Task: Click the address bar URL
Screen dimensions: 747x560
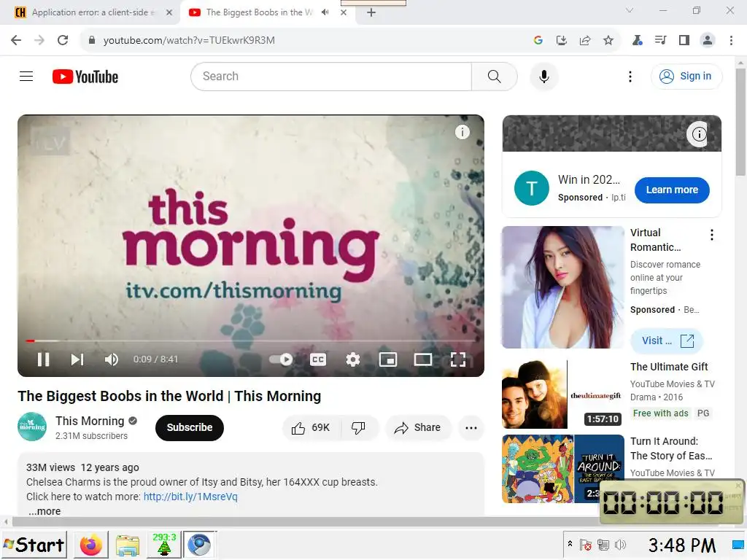Action: point(189,40)
